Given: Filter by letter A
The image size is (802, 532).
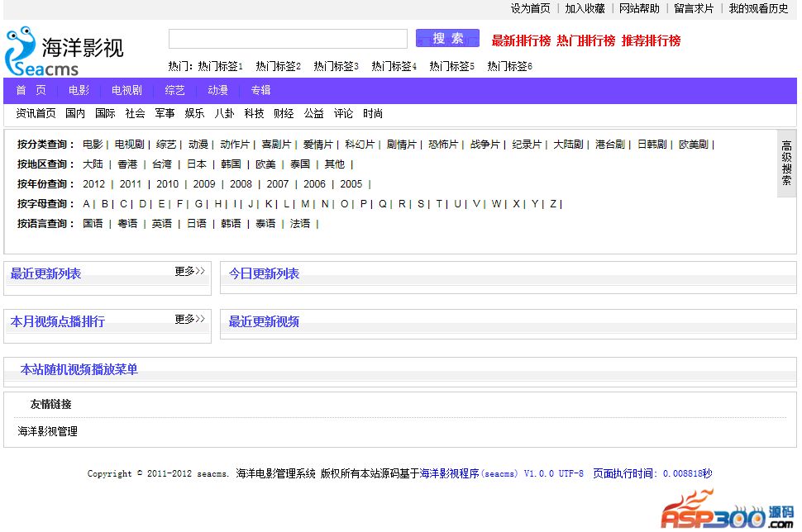Looking at the screenshot, I should [87, 204].
